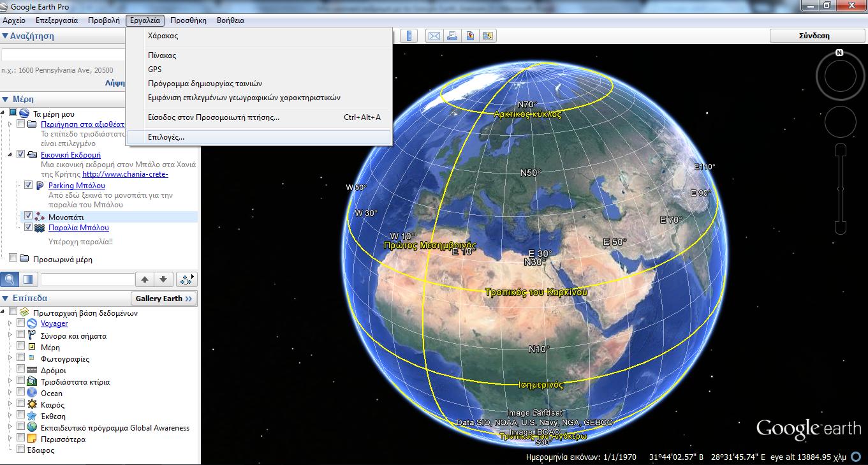Expand the Voyager layer arrow

click(x=10, y=324)
